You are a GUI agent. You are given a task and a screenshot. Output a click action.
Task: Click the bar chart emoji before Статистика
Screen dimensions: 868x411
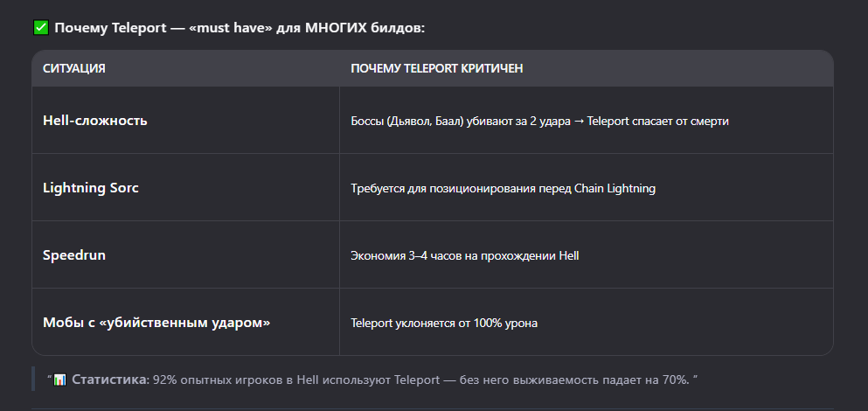tap(59, 380)
